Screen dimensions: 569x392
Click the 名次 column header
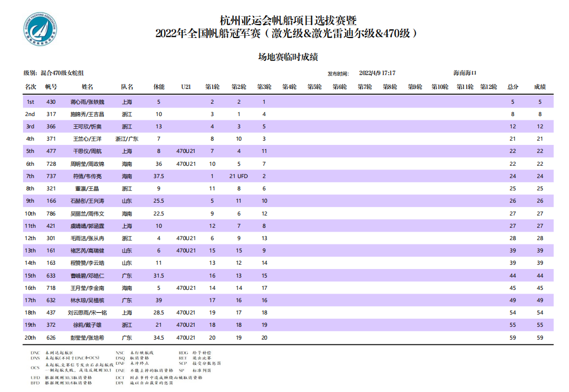[x=30, y=87]
